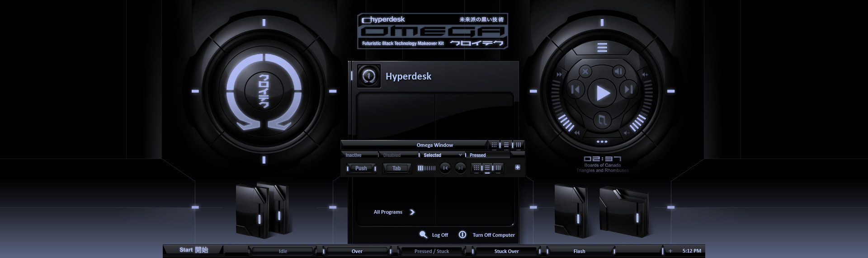Viewport: 868px width, 258px height.
Task: Select the Over taskbar item
Action: pyautogui.click(x=357, y=251)
